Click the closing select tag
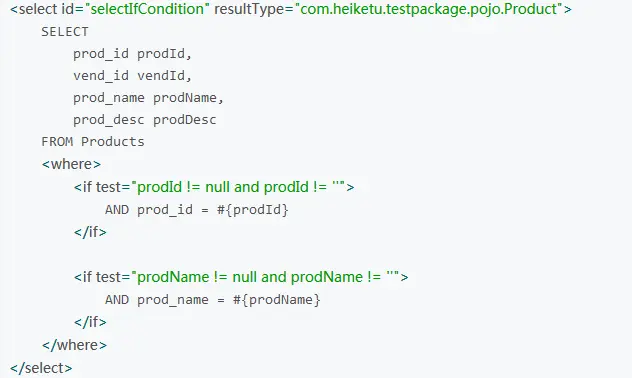Screen dimensions: 632x378 (41, 368)
